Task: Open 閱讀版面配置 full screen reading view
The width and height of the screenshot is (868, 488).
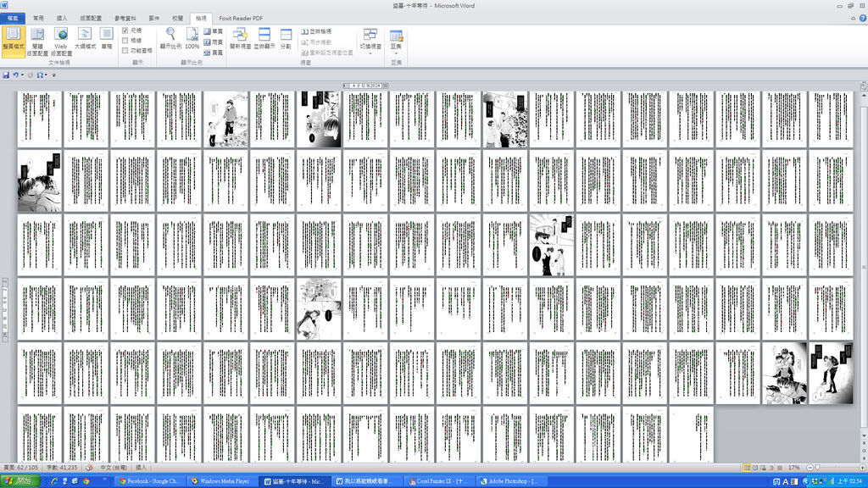Action: [x=37, y=41]
